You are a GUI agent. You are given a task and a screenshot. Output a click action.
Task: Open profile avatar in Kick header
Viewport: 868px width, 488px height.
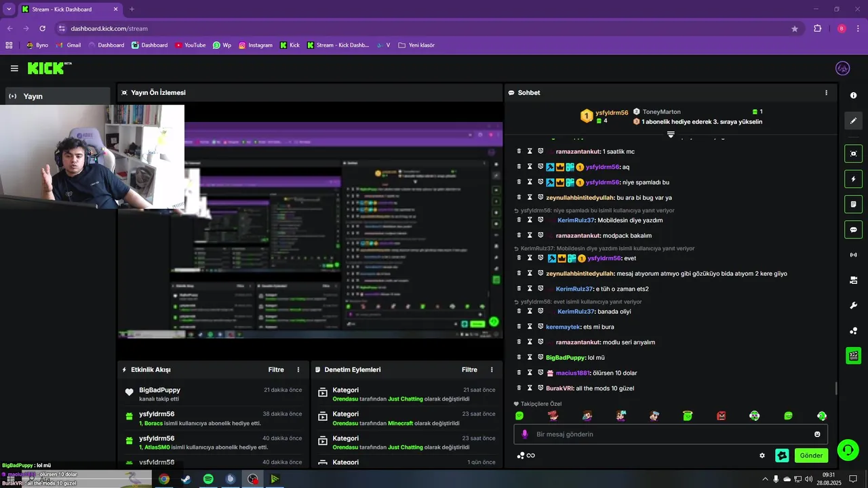click(x=843, y=68)
